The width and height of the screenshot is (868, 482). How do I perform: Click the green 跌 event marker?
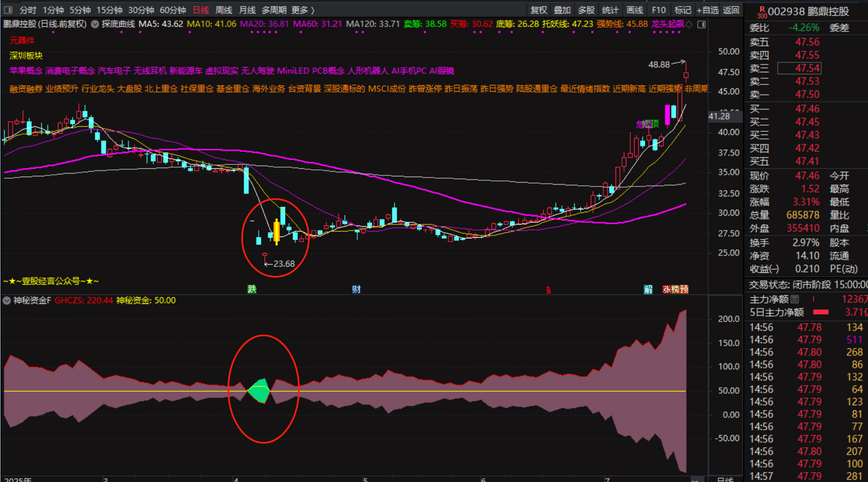pos(252,290)
